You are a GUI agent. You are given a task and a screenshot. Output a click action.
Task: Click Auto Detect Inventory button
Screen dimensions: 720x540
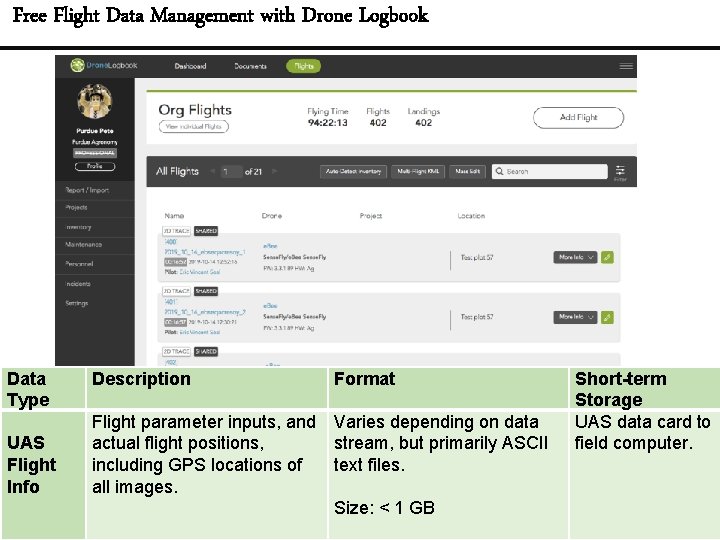[x=353, y=171]
